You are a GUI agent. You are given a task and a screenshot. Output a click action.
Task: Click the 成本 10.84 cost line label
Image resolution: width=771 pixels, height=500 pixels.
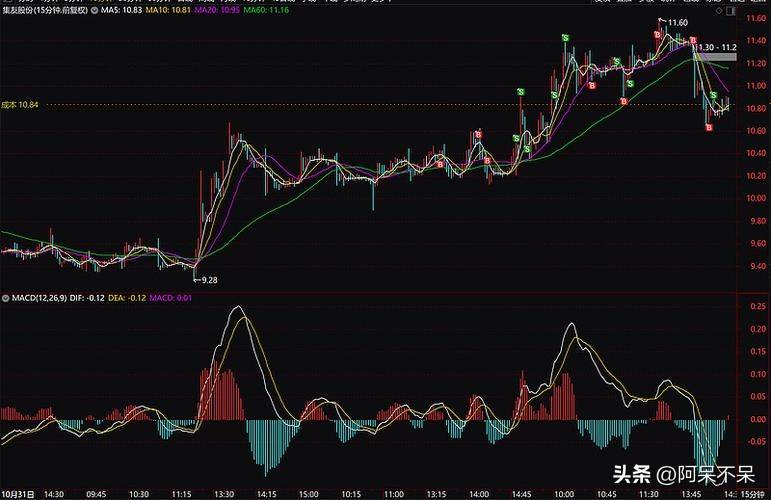point(20,105)
